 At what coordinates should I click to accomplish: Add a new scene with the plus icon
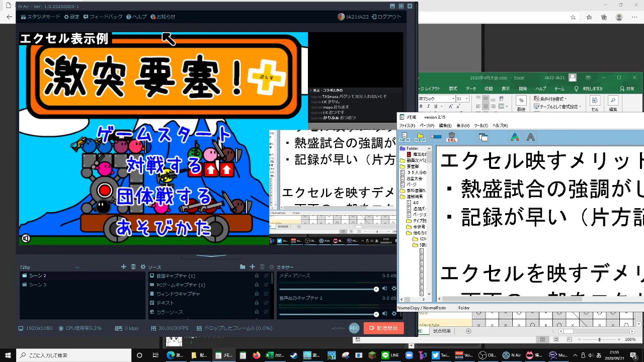[124, 267]
